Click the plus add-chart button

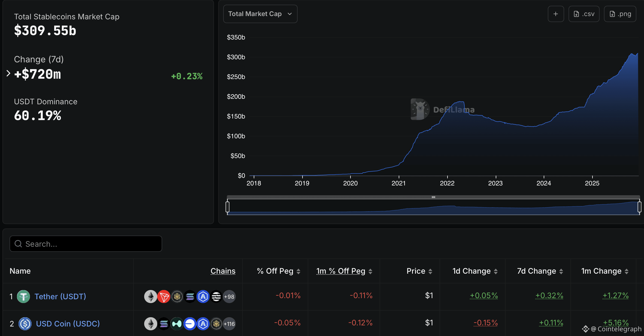(556, 14)
